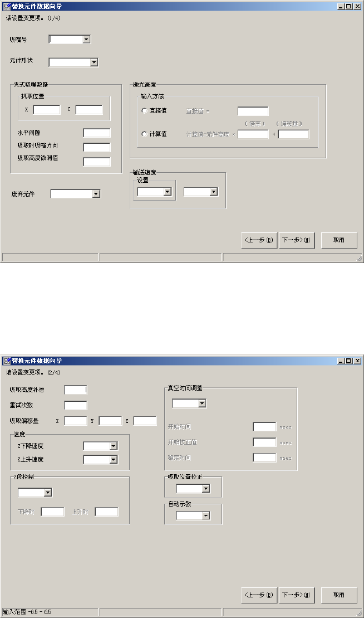Click the 开始校正值 msec input field
This screenshot has height=618, width=364.
[x=264, y=442]
